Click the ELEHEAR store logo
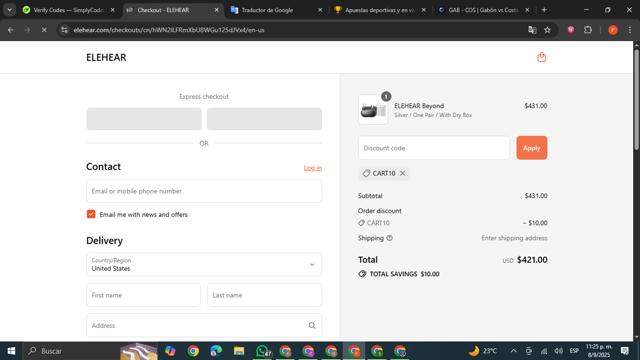The width and height of the screenshot is (640, 360). (106, 58)
